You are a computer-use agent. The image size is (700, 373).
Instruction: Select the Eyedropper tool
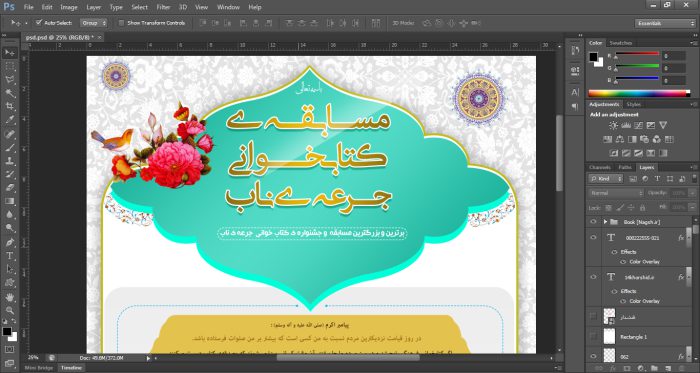tap(9, 120)
